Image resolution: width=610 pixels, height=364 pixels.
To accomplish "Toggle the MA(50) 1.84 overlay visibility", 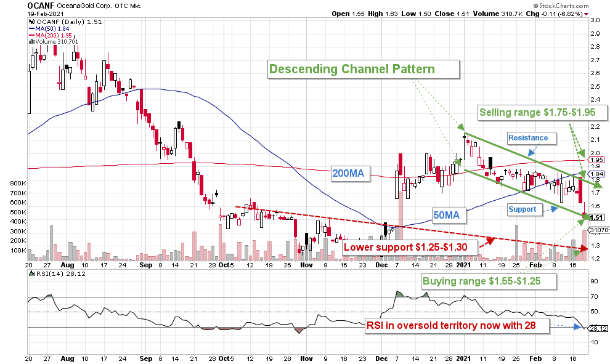I will (52, 28).
